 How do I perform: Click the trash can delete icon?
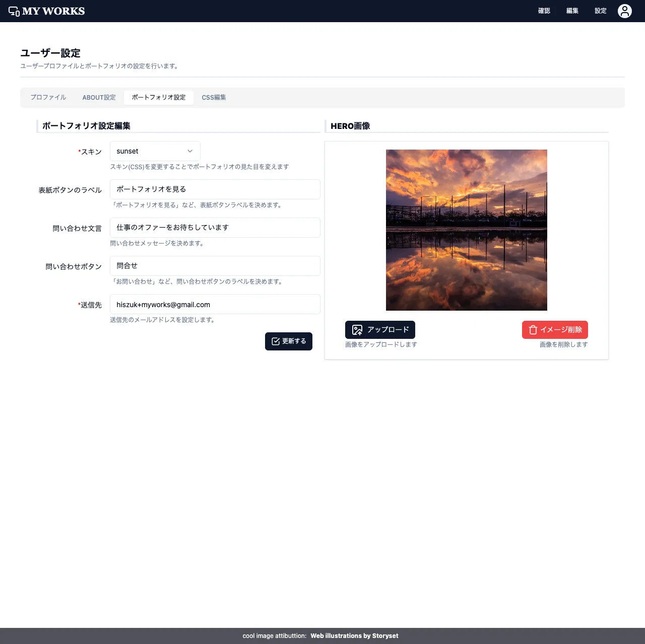coord(533,330)
